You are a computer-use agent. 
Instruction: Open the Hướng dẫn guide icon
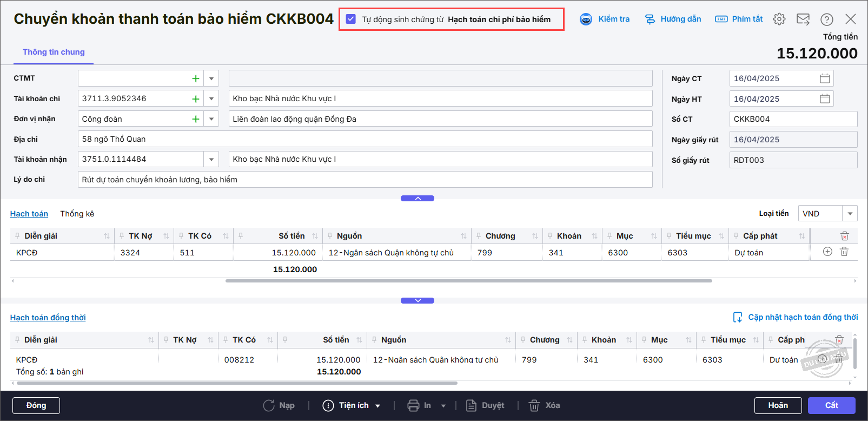point(650,19)
